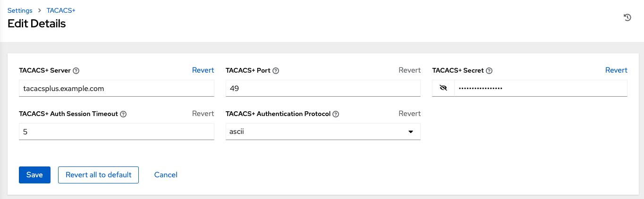This screenshot has width=644, height=199.
Task: Go to Settings breadcrumb
Action: pos(20,10)
